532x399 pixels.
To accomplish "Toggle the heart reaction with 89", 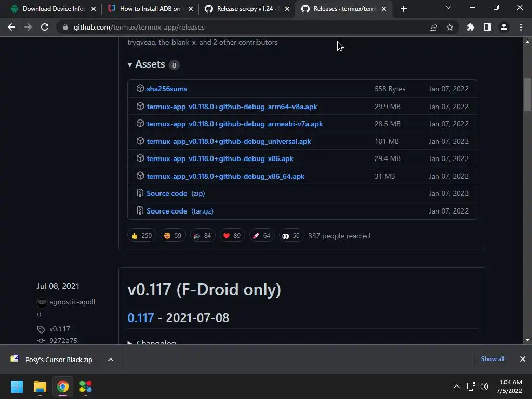I will [x=232, y=235].
